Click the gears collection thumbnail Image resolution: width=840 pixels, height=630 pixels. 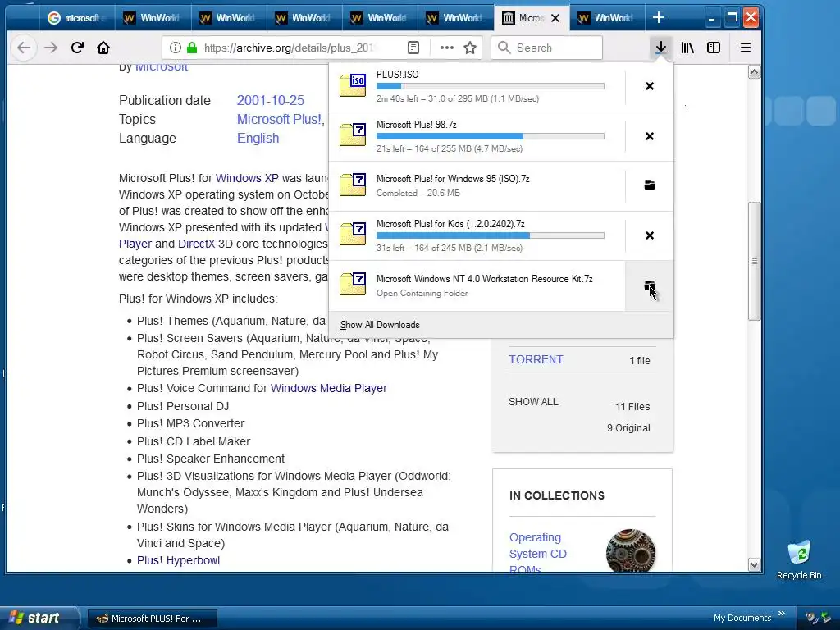tap(631, 550)
